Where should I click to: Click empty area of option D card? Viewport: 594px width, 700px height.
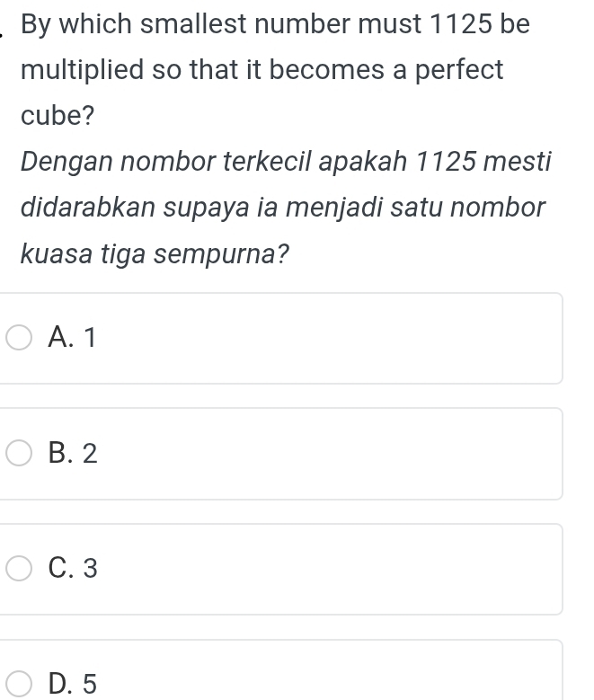coord(341,681)
